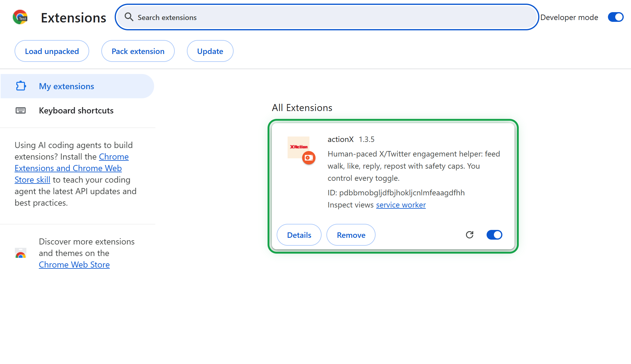Click the Developer mode label
This screenshot has height=364, width=631.
[x=569, y=17]
